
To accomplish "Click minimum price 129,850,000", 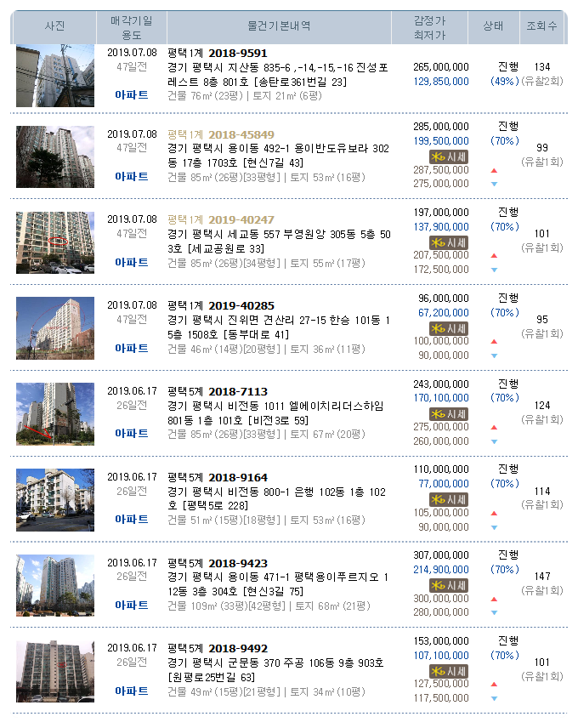I will [x=441, y=82].
